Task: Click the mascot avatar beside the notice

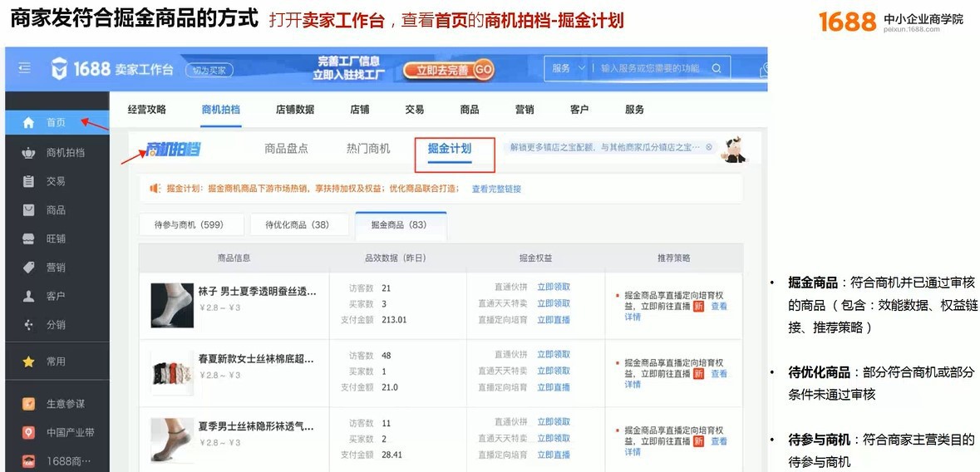Action: [734, 150]
